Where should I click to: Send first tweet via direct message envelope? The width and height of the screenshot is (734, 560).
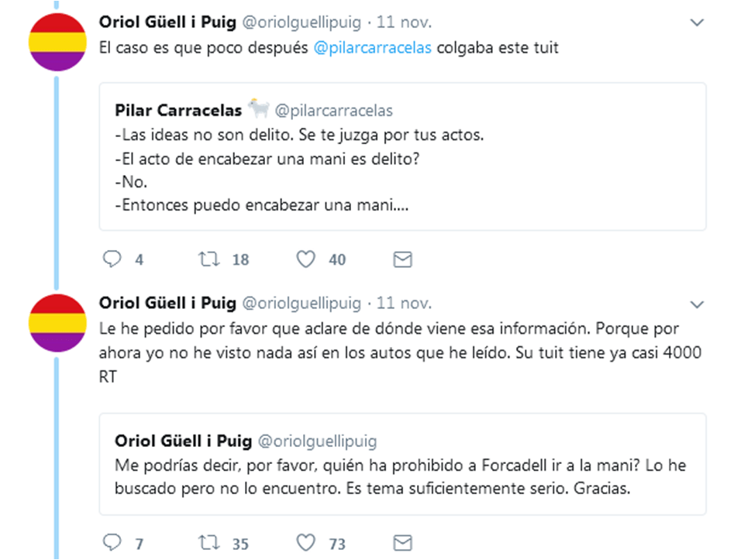point(402,259)
